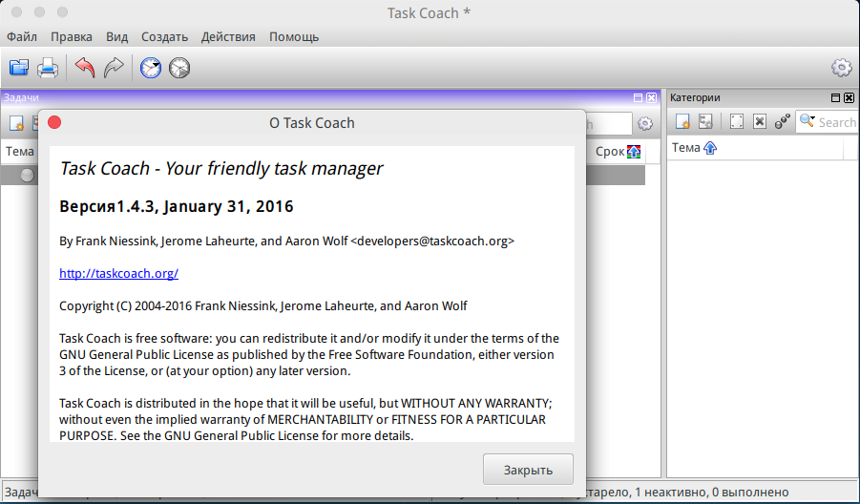Click the Edit category icon in Категории
This screenshot has height=504, width=860.
(x=737, y=121)
